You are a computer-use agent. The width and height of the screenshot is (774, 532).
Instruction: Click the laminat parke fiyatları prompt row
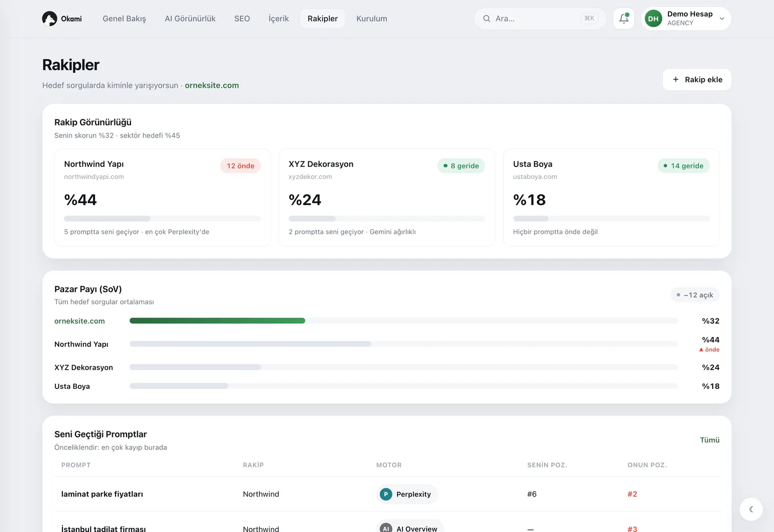pyautogui.click(x=387, y=494)
